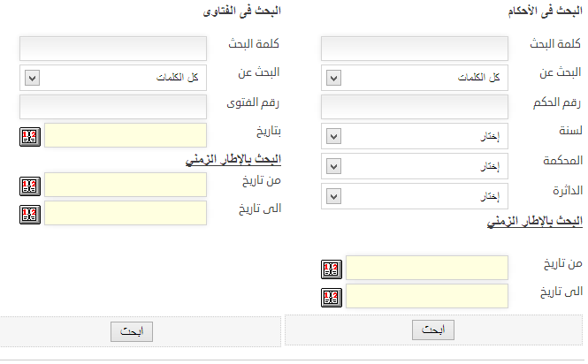Screen dimensions: 588x364
Task: Open calendar for rulings الى تاريخ field
Action: coord(332,298)
